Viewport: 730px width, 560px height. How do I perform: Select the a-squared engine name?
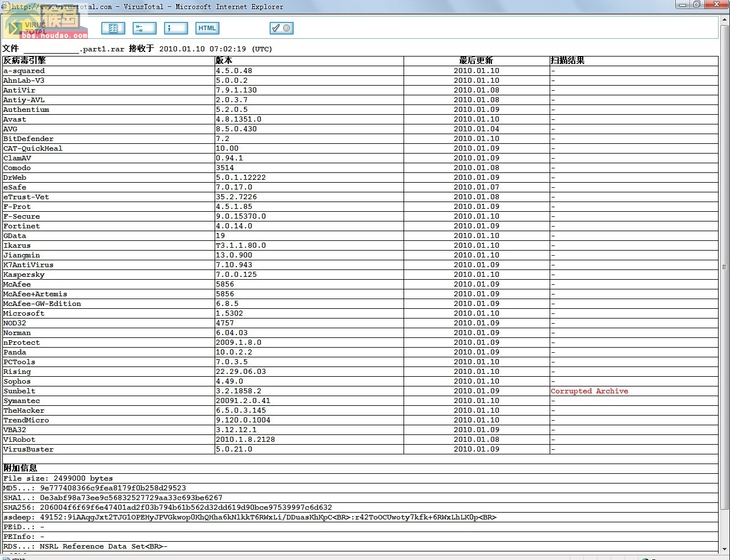click(24, 71)
